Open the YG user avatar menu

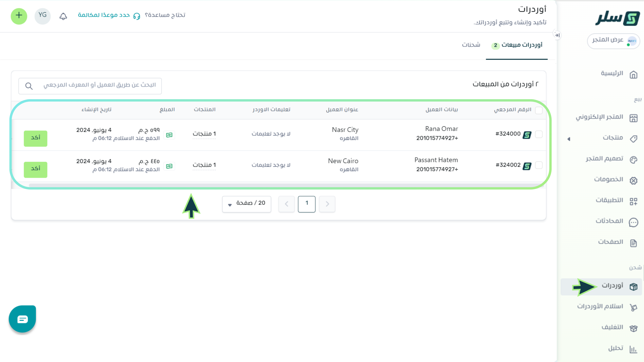(43, 16)
